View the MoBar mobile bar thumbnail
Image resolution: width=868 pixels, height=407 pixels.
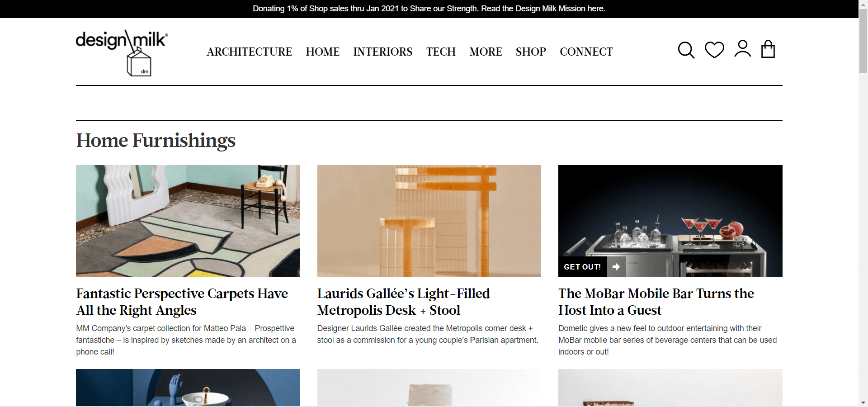[670, 221]
